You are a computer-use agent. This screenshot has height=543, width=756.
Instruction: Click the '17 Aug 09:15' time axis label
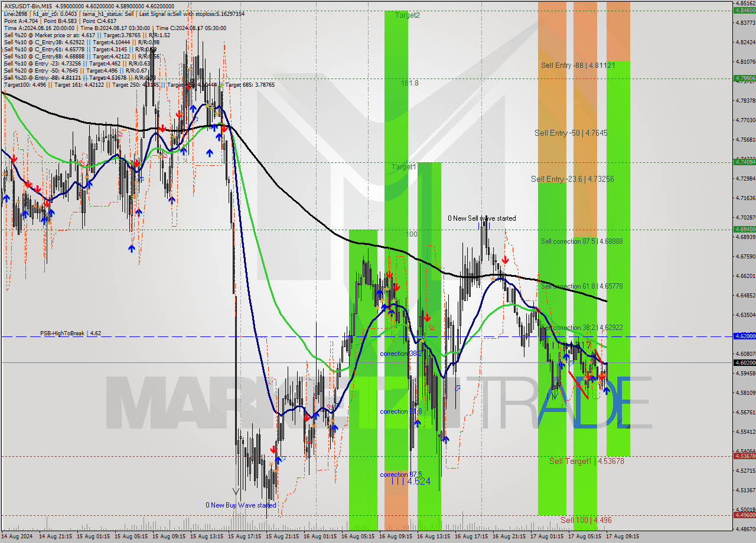point(622,537)
